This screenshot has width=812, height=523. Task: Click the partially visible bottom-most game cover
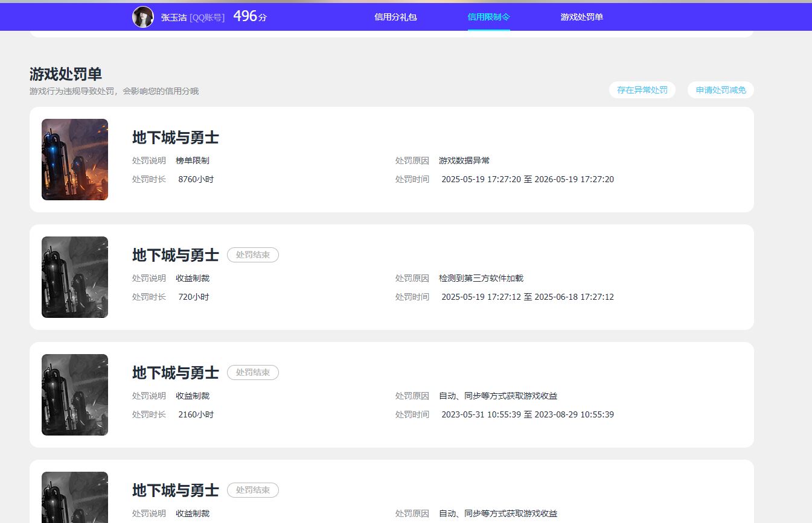75,498
